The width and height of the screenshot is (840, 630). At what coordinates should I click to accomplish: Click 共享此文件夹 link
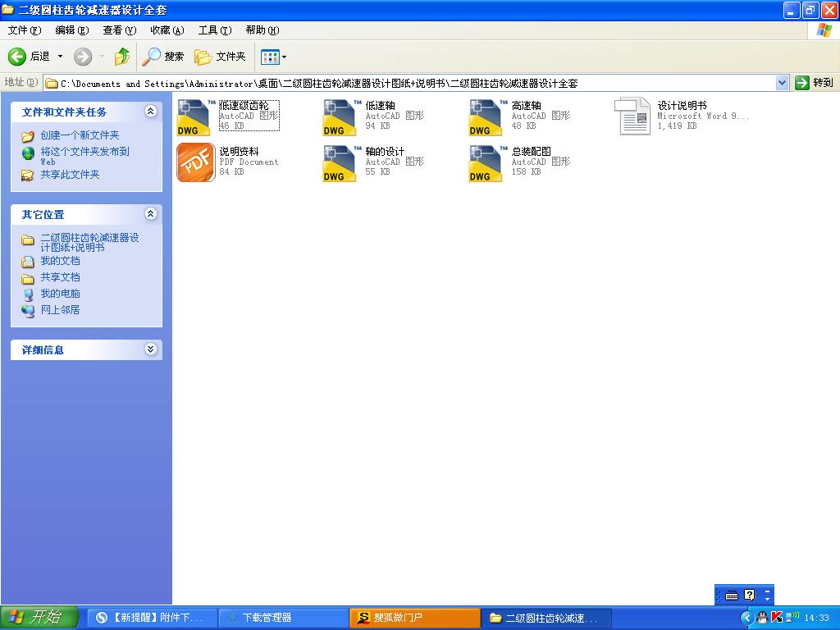(x=71, y=175)
